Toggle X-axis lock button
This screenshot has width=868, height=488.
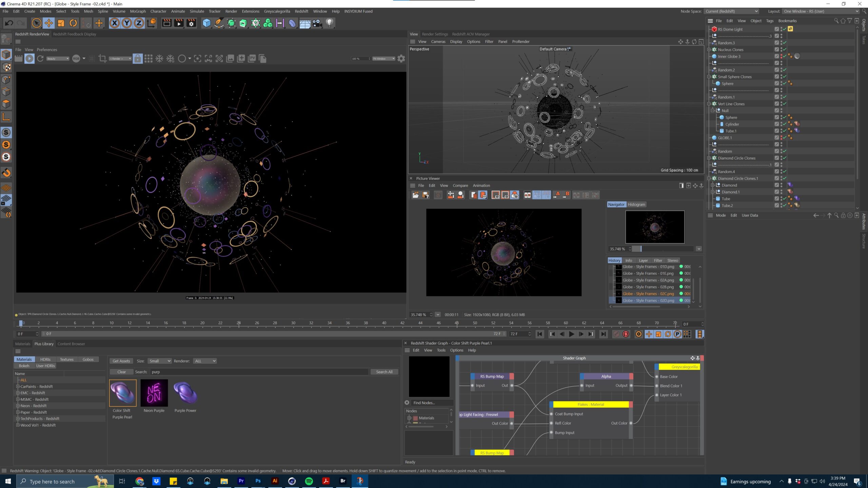point(115,23)
